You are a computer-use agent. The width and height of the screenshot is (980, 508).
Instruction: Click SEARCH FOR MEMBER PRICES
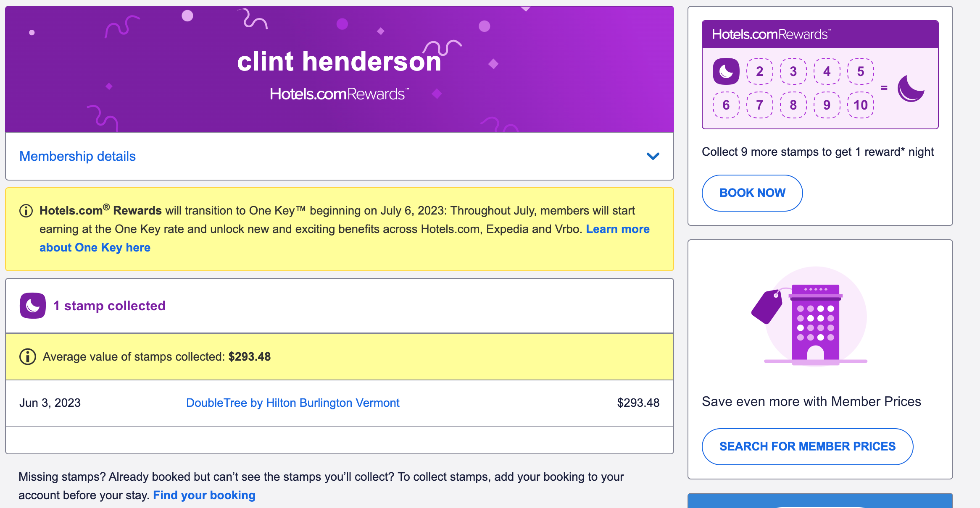807,446
